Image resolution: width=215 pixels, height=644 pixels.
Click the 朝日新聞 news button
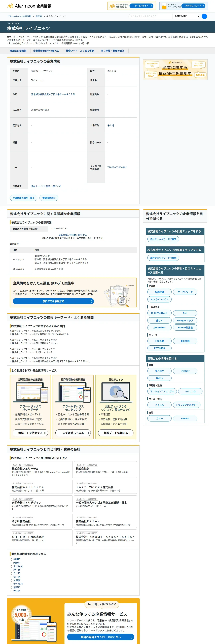click(185, 341)
